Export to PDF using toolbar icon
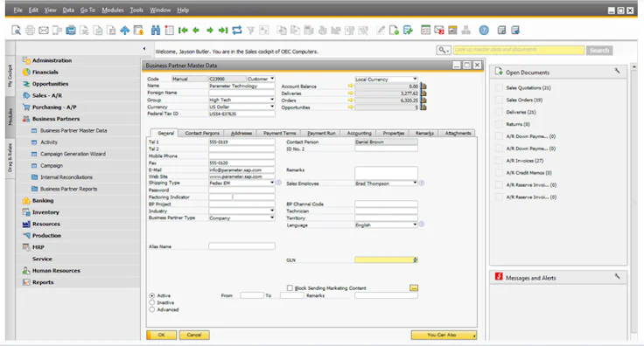Screen dimensions: 644x346 (111, 30)
